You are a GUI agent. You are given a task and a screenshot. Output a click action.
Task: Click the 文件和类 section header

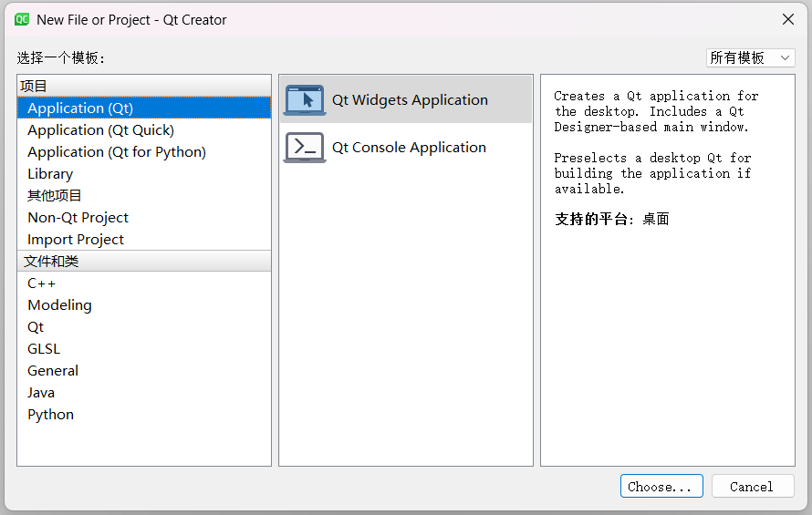(144, 261)
